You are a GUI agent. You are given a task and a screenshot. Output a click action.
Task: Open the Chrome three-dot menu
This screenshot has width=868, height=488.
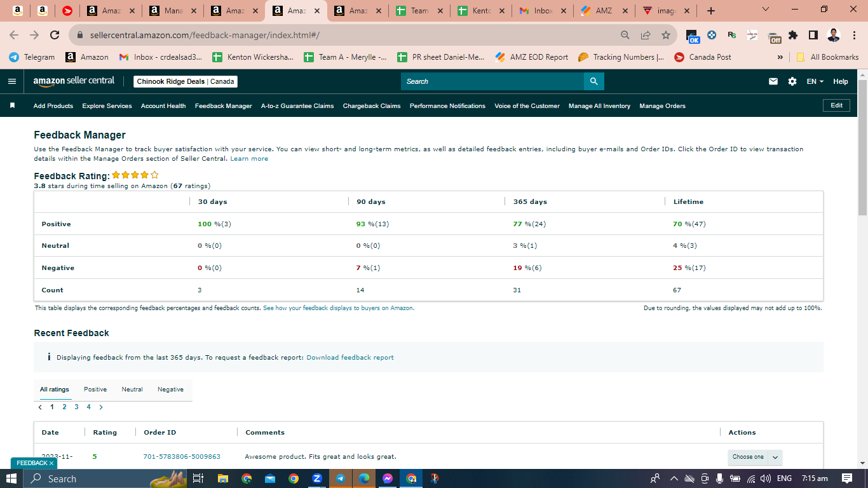coord(855,35)
